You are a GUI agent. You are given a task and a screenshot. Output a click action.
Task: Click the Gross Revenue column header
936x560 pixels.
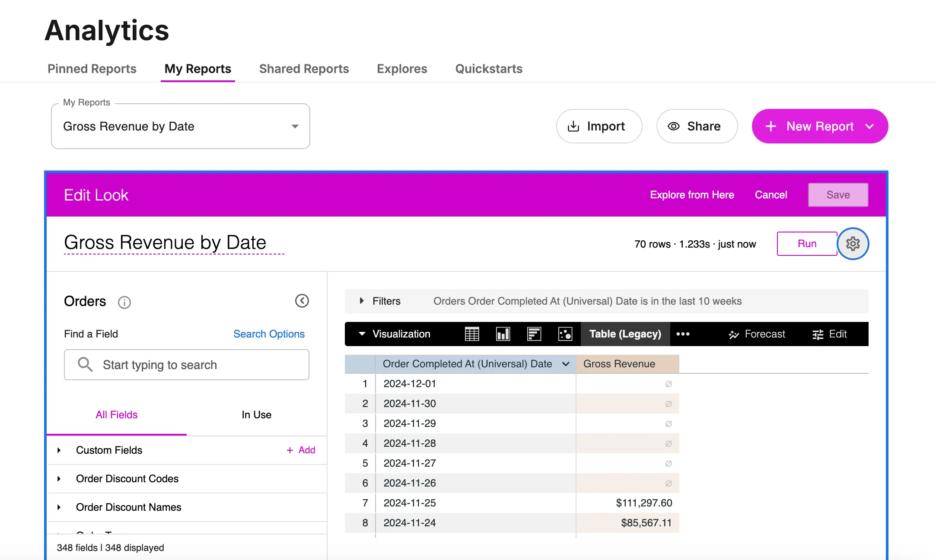627,364
